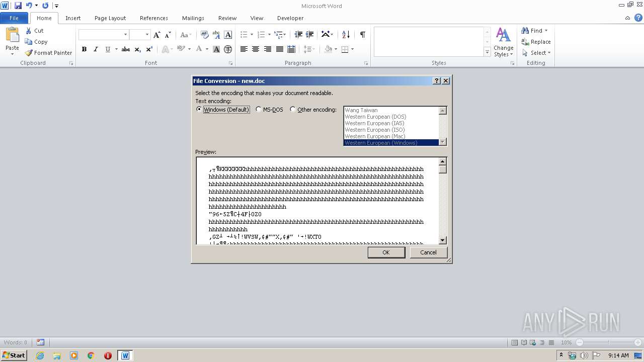Apply Subscript formatting
This screenshot has width=644, height=362.
(138, 49)
